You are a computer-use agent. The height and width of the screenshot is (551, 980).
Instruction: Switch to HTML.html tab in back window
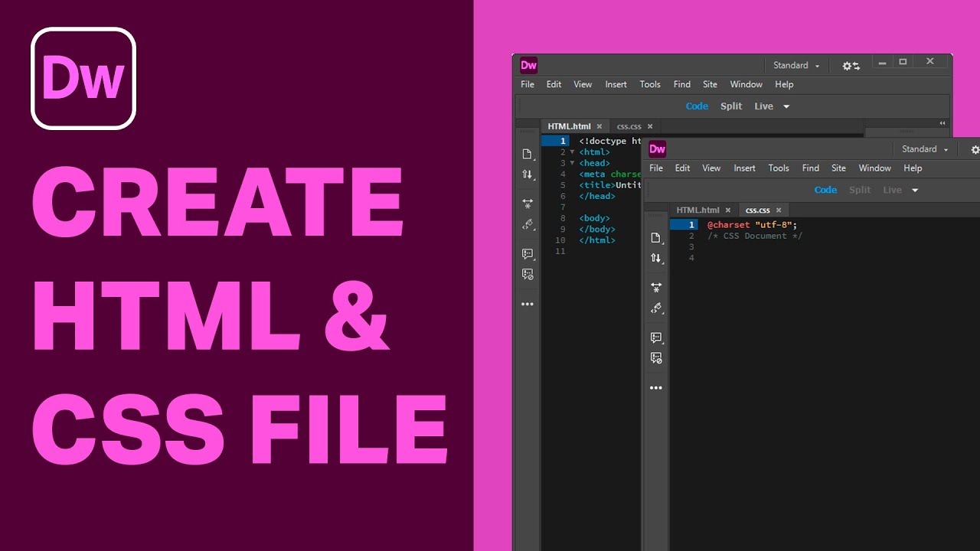pos(569,127)
